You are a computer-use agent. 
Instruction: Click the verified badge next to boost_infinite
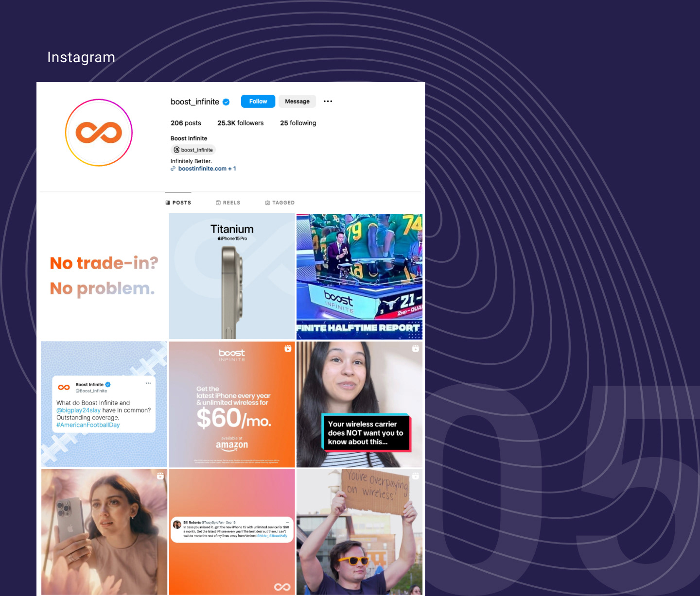tap(226, 102)
